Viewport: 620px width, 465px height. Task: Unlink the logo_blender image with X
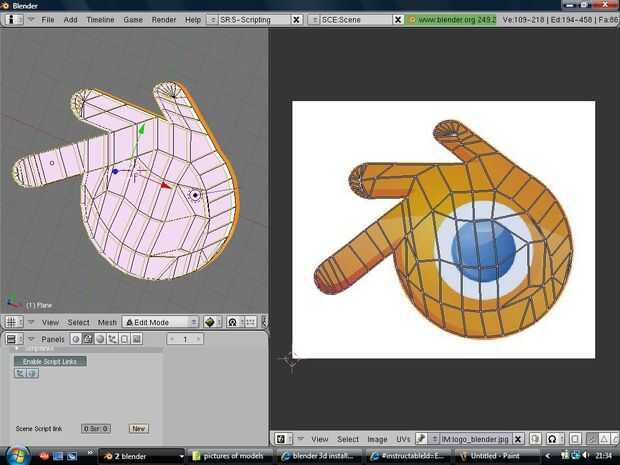coord(518,439)
